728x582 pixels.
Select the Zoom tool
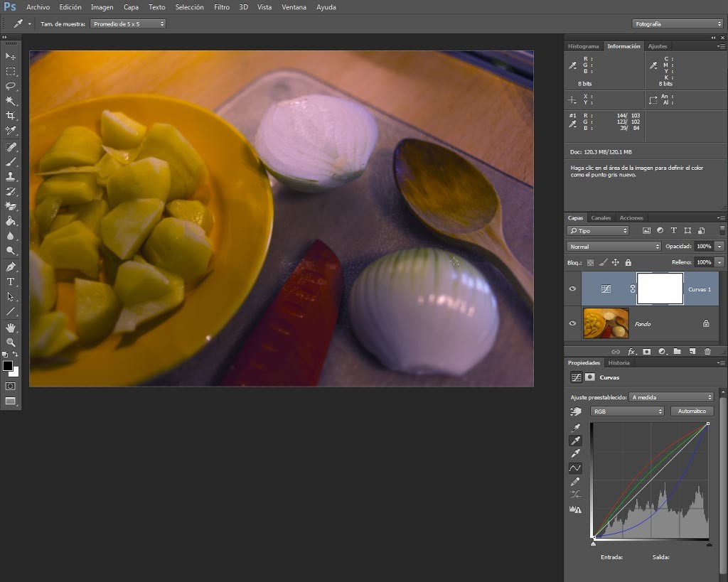[10, 343]
